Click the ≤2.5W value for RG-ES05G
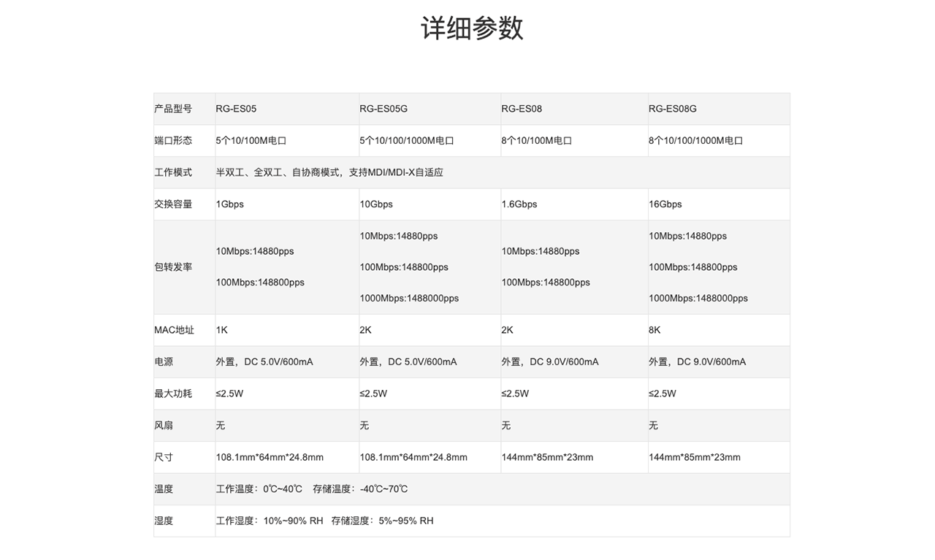Image resolution: width=935 pixels, height=560 pixels. tap(373, 394)
